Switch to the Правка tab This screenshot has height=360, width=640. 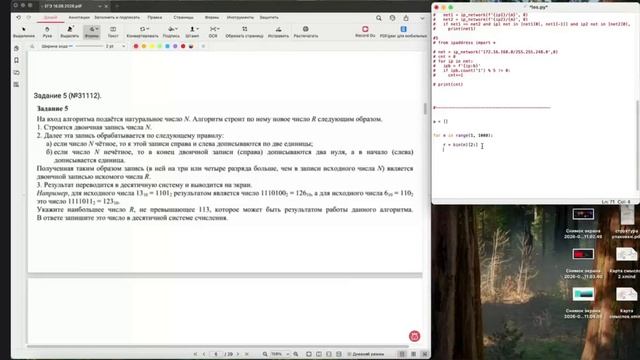tap(155, 18)
